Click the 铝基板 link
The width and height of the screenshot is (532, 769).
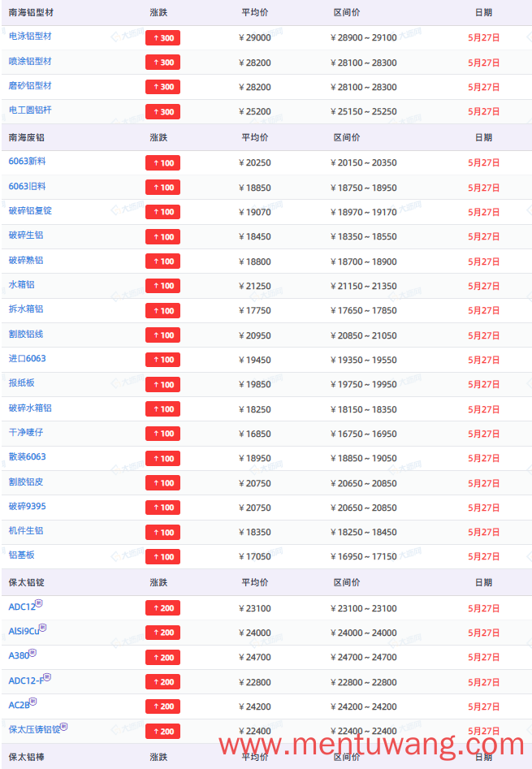(22, 555)
